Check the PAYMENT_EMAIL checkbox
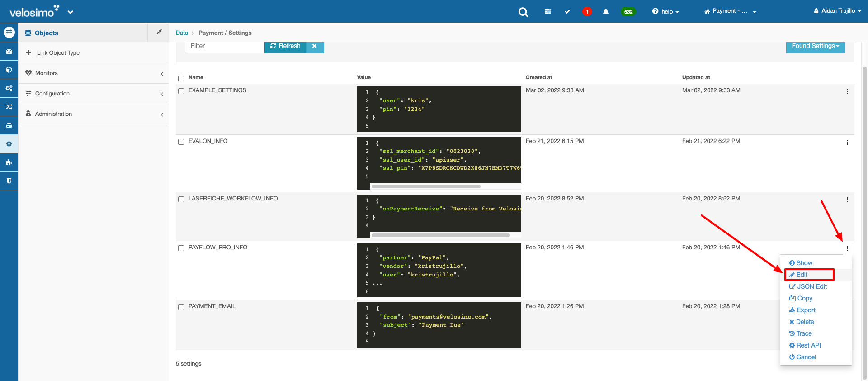This screenshot has width=868, height=381. 181,307
